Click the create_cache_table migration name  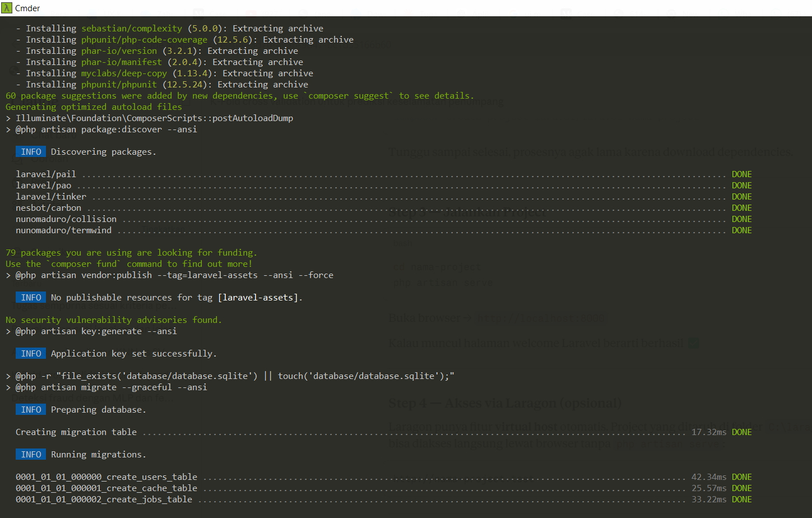(106, 488)
